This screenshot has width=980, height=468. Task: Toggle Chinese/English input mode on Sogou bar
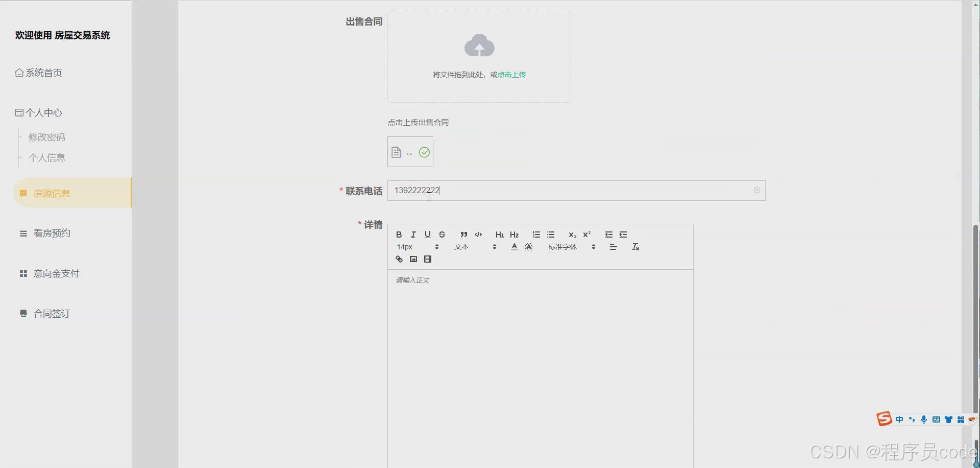(x=899, y=419)
